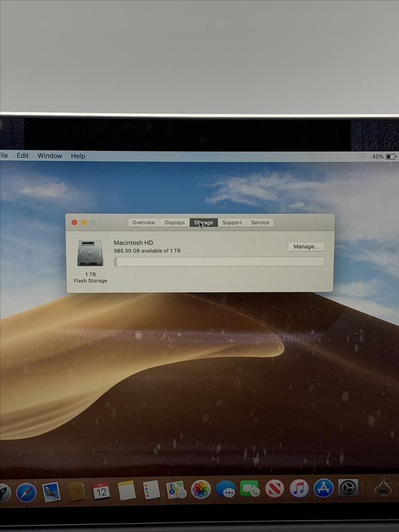Open the Help menu
The width and height of the screenshot is (399, 532).
click(x=78, y=156)
